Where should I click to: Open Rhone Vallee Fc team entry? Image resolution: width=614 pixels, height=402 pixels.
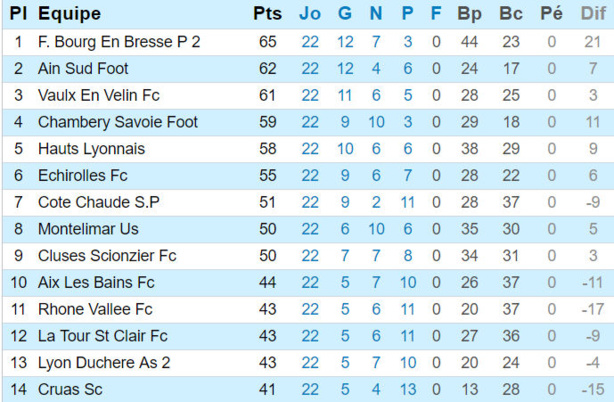tap(96, 309)
